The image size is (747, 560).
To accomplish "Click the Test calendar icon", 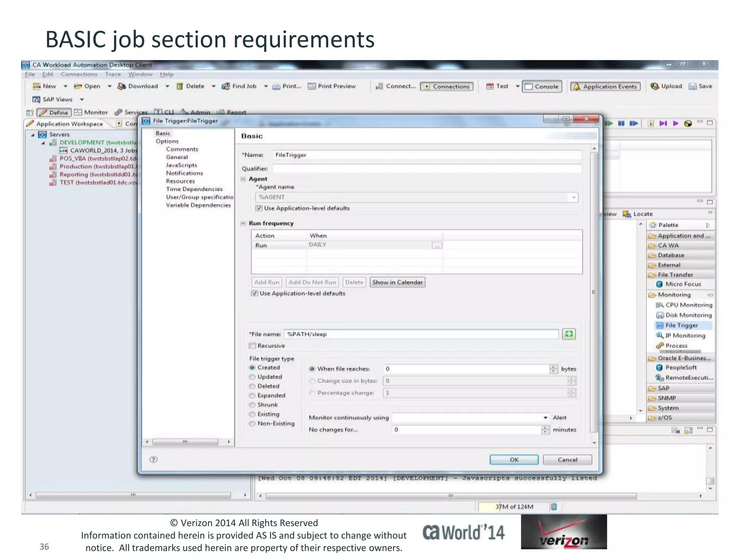I will [x=489, y=86].
